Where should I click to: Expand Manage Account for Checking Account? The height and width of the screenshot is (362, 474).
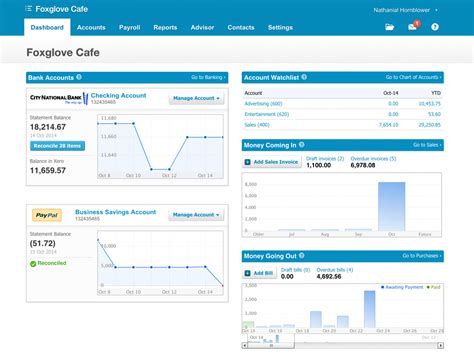tap(196, 98)
